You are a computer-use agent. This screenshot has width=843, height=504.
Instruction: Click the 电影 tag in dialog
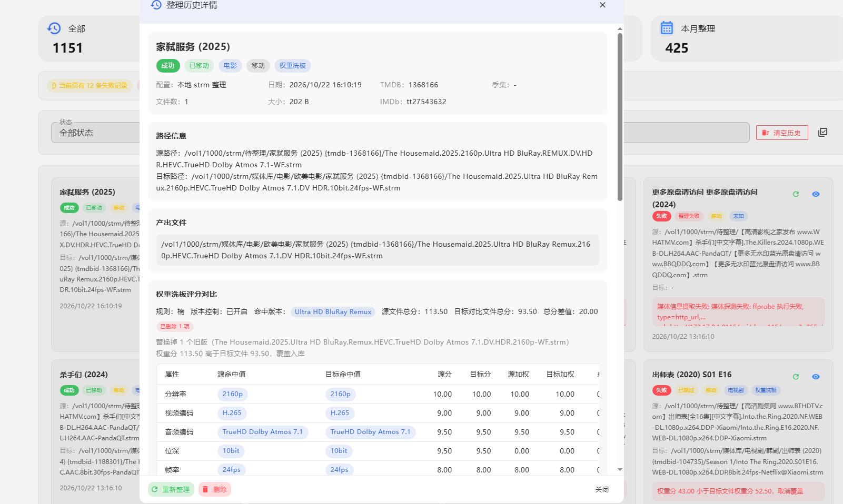tap(230, 66)
